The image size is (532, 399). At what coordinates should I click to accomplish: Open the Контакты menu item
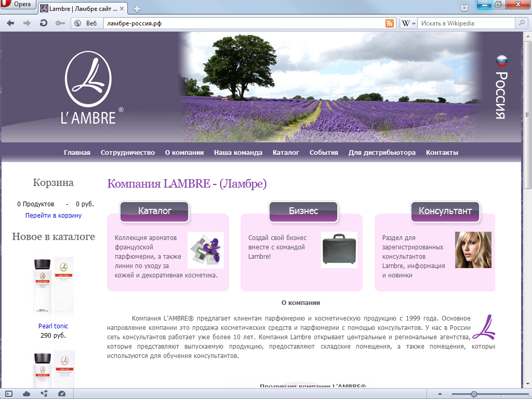tap(442, 153)
